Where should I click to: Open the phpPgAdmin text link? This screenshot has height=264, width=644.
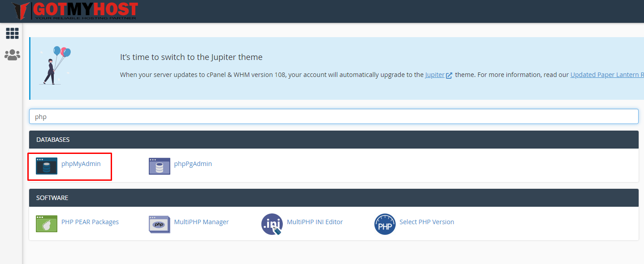[193, 164]
